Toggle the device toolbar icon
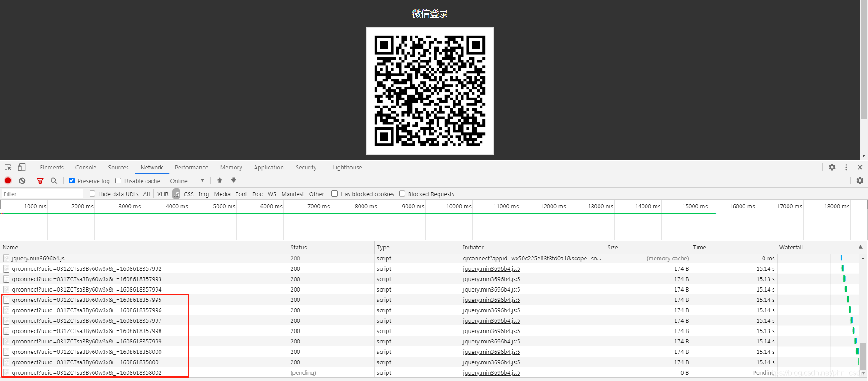Viewport: 868px width, 381px height. (21, 167)
